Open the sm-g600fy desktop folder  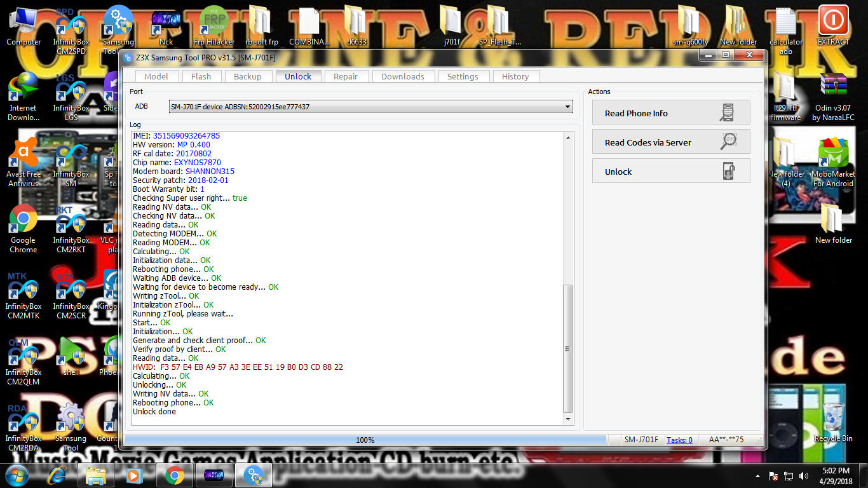(691, 25)
